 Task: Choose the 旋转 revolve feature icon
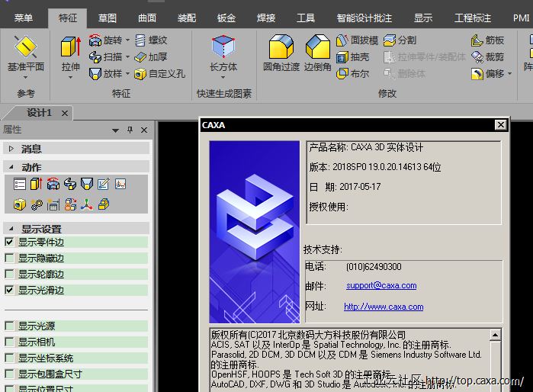(x=95, y=40)
